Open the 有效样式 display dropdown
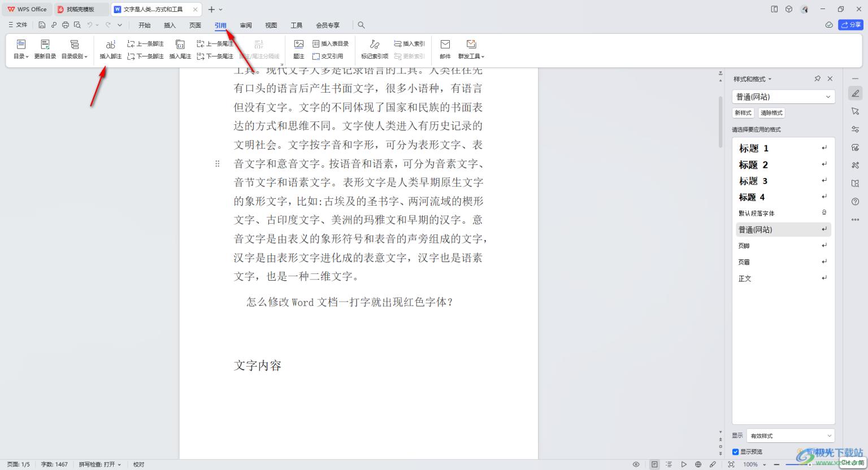 [x=791, y=436]
